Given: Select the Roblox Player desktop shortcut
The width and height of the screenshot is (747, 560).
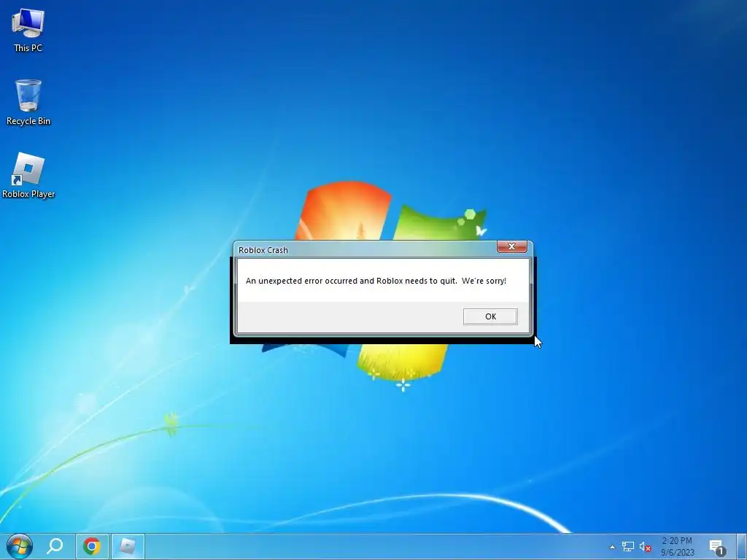Looking at the screenshot, I should [28, 175].
